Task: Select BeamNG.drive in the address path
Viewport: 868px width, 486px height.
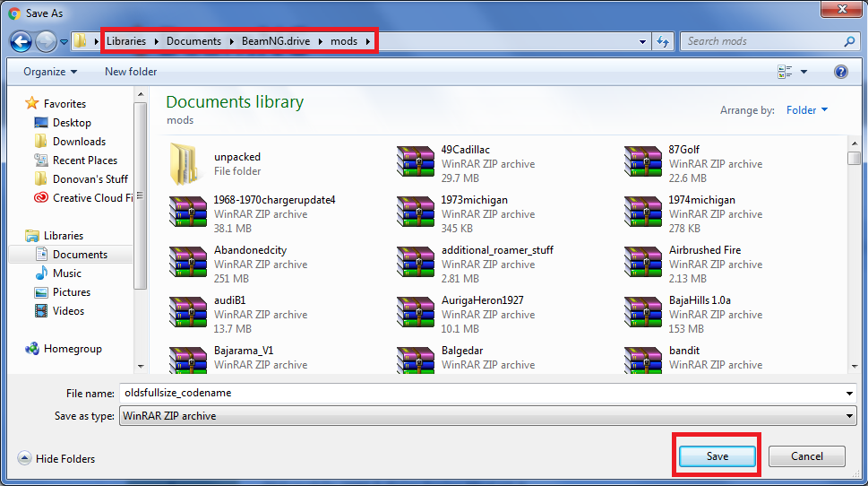Action: [x=276, y=41]
